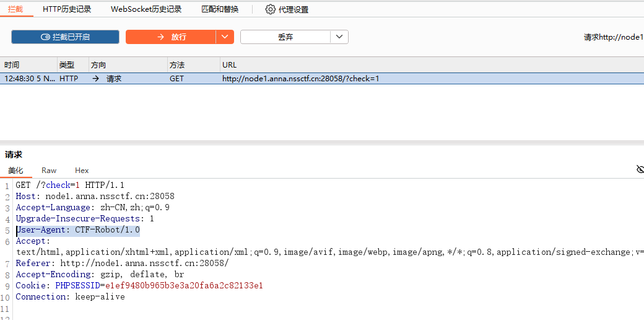Switch to the HTTP历史记录 tab
644x320 pixels.
(67, 9)
